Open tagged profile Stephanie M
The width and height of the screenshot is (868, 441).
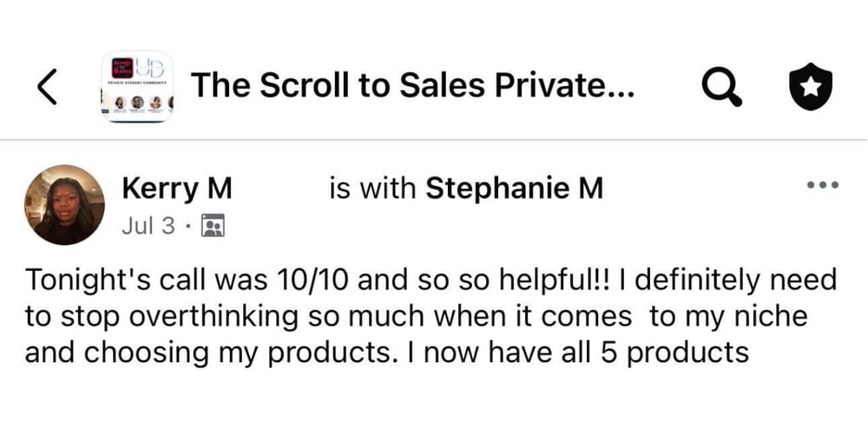tap(514, 188)
